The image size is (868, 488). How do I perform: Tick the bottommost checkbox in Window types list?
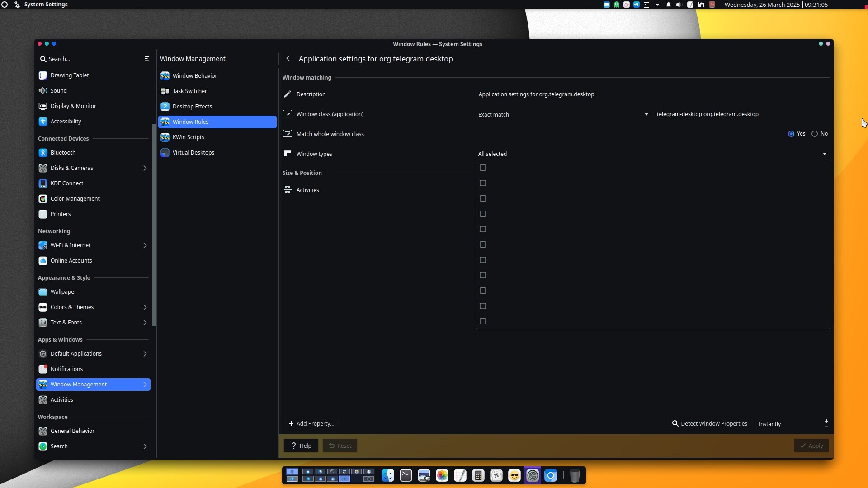point(483,321)
